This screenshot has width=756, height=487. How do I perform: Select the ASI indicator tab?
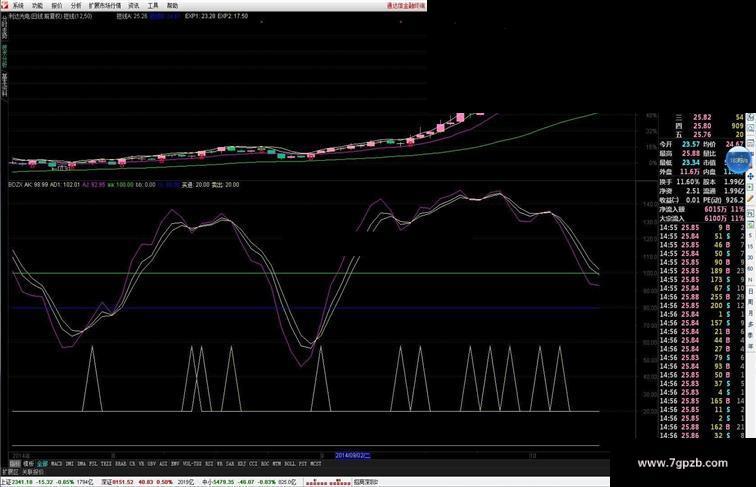tap(163, 464)
